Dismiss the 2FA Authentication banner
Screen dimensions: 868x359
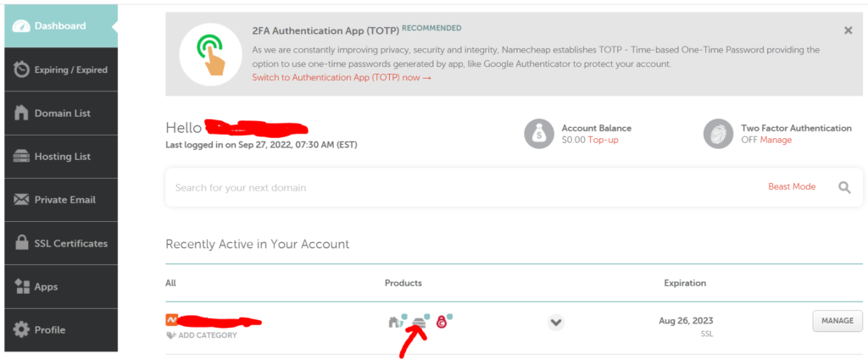tap(848, 30)
